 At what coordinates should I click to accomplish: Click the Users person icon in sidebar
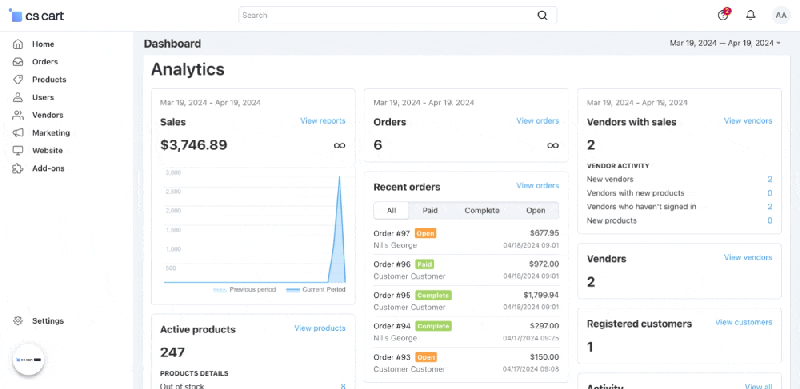point(18,97)
